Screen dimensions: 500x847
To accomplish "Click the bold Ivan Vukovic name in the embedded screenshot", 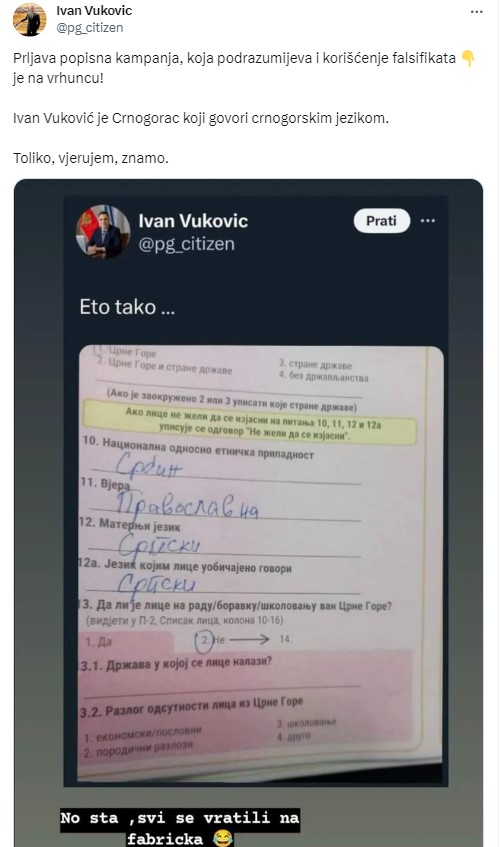I will (193, 220).
